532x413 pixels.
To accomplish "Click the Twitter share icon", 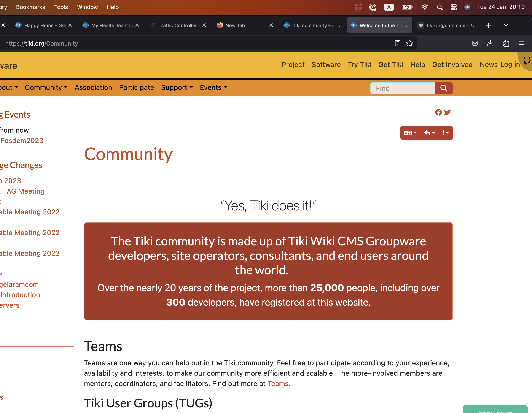I will point(448,112).
